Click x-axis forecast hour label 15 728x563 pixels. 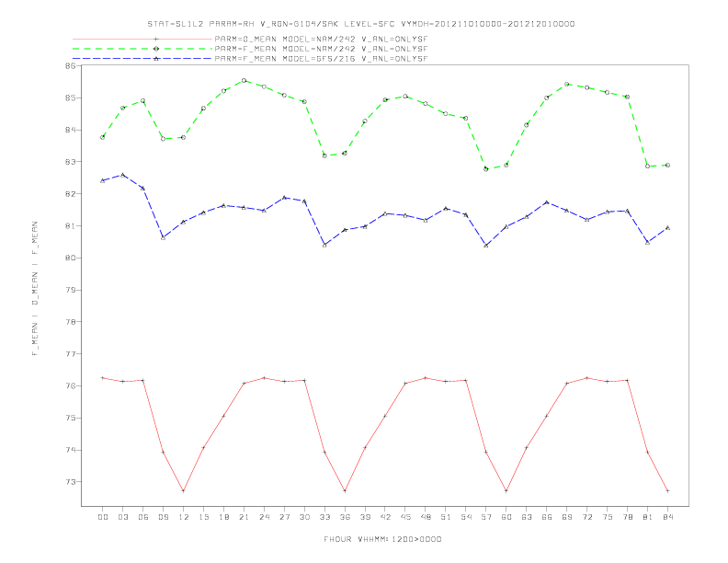[204, 517]
